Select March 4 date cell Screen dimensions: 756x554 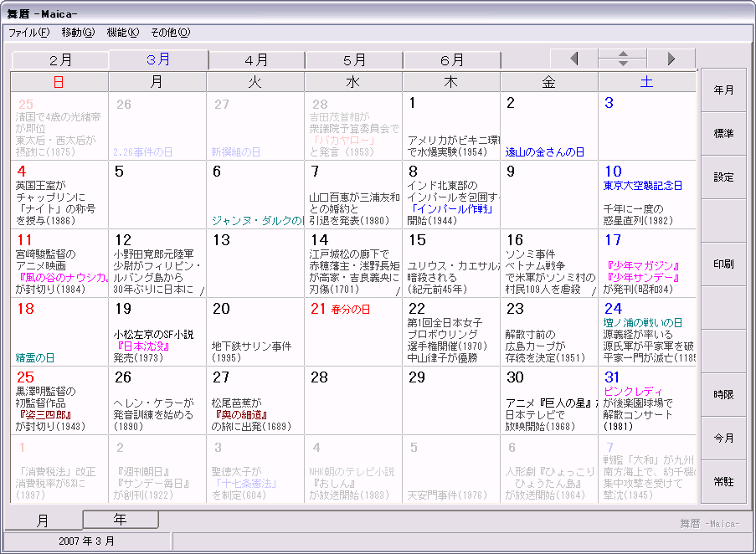point(59,195)
